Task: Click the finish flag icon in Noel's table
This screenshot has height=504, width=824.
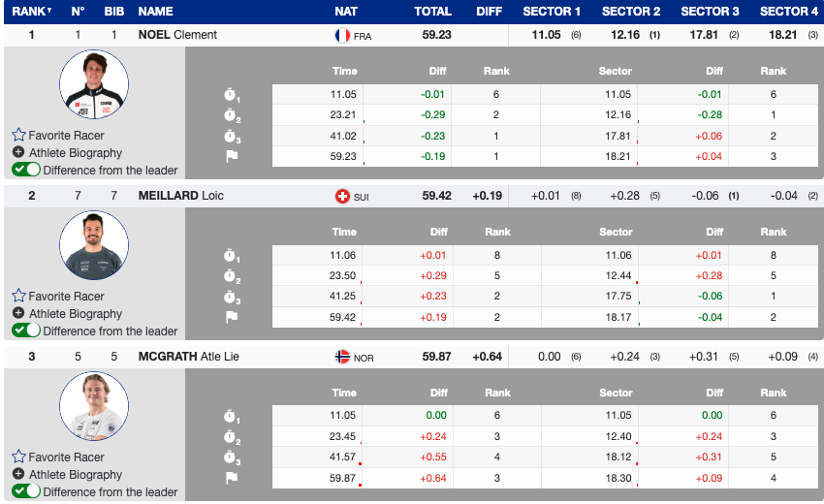Action: 231,156
